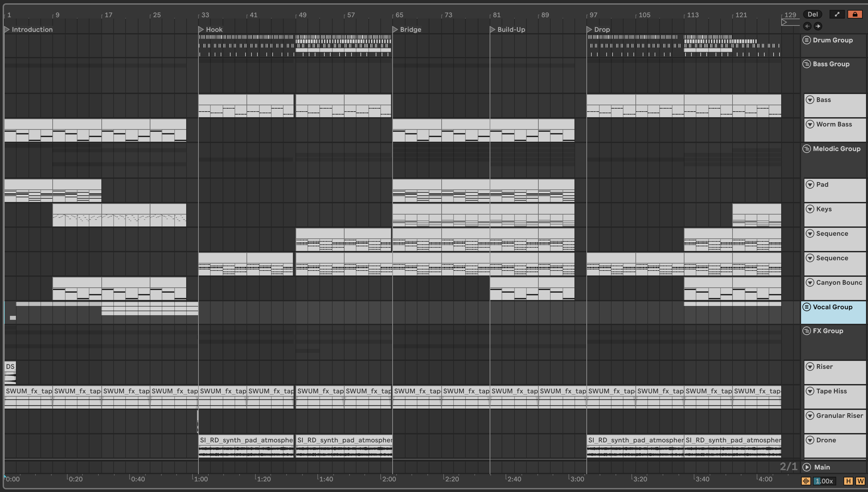
Task: Jump to the Bridge locator
Action: 395,29
